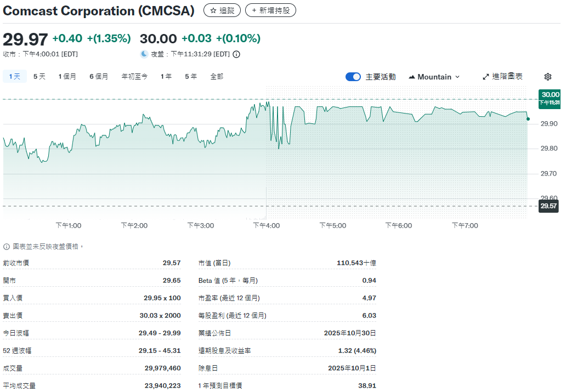Open the advanced chart (進階圖表)
Viewport: 566px width, 392px height.
point(502,77)
